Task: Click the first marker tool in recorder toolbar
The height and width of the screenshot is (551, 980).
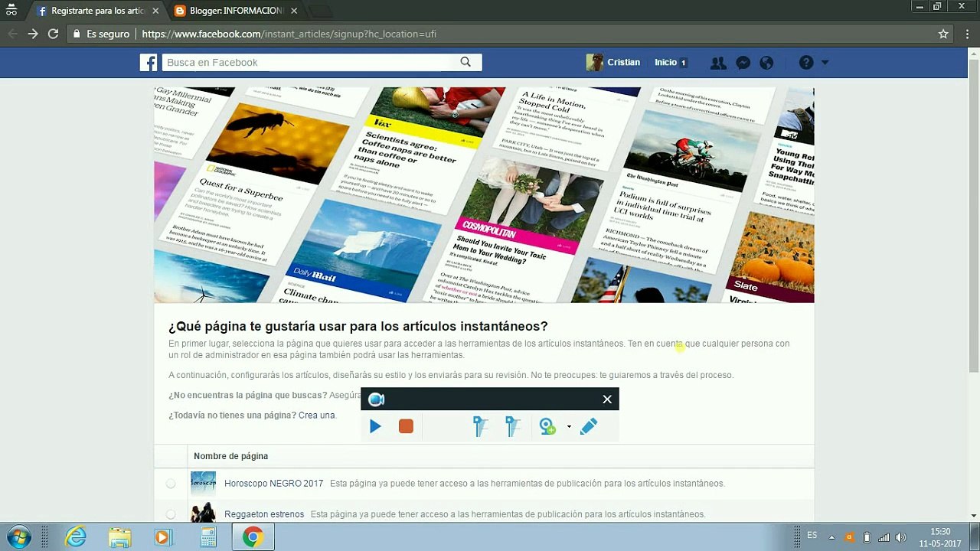Action: point(480,426)
